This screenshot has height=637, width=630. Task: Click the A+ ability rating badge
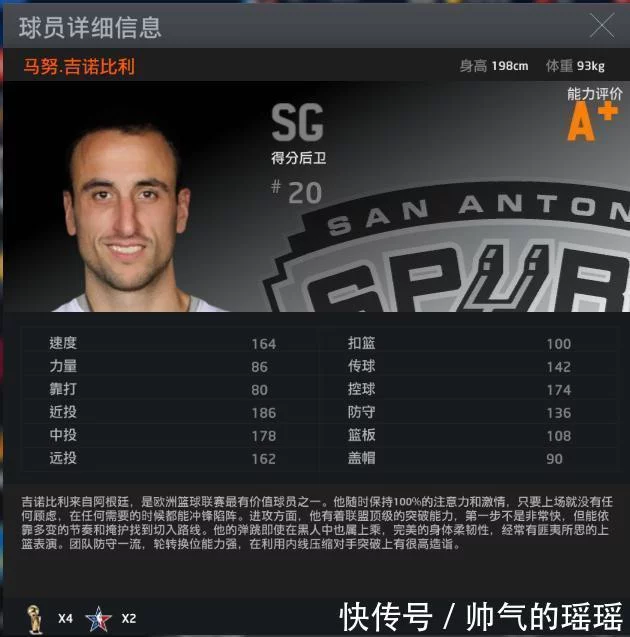coord(593,121)
